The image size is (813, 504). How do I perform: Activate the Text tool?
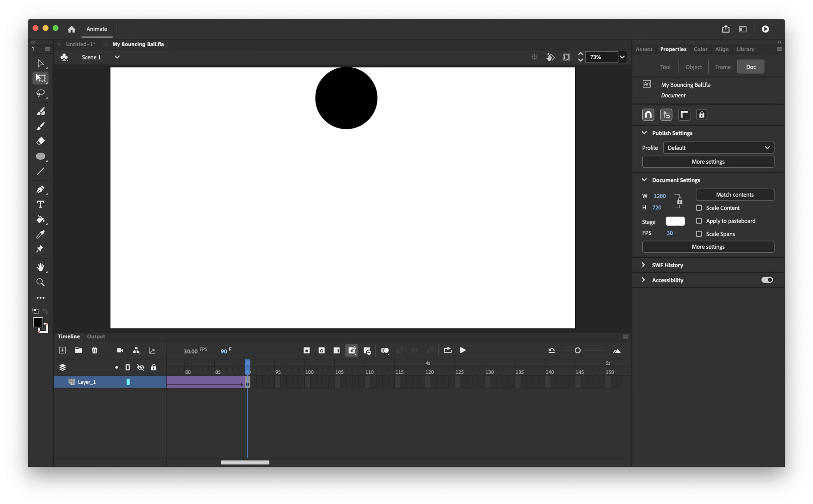(40, 204)
